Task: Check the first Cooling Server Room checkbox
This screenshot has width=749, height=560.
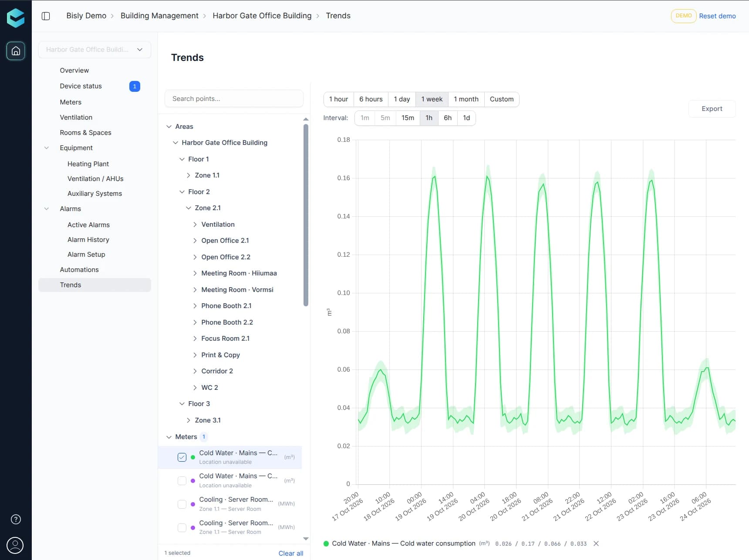Action: click(182, 504)
